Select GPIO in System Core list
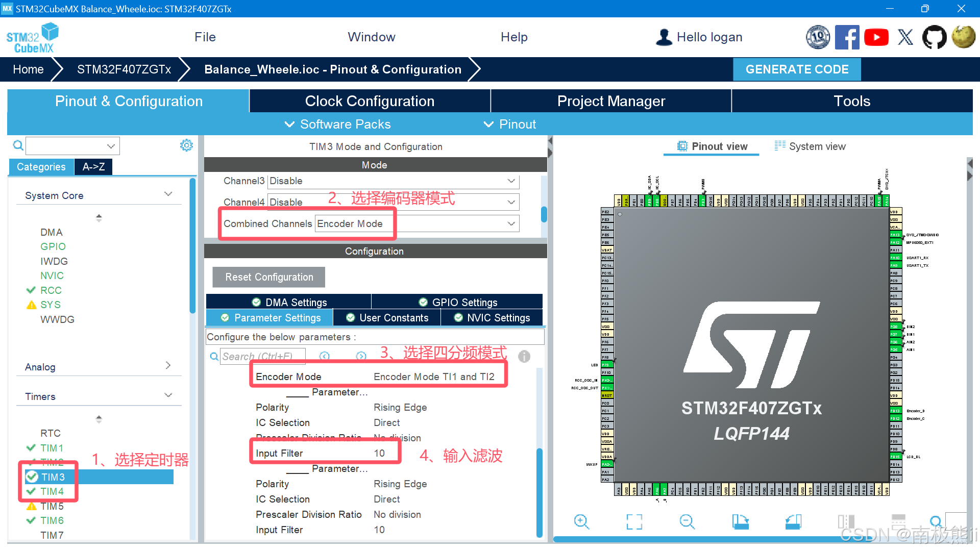Screen dimensions: 980x551 [x=53, y=246]
